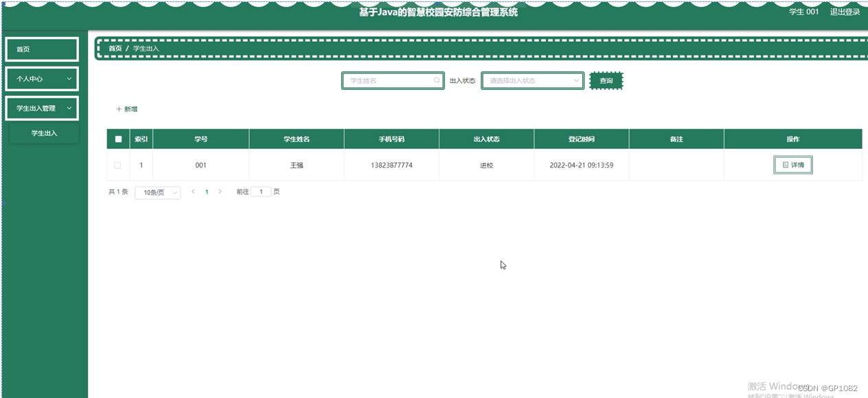This screenshot has height=398, width=868.
Task: Go to previous page arrow
Action: [193, 192]
